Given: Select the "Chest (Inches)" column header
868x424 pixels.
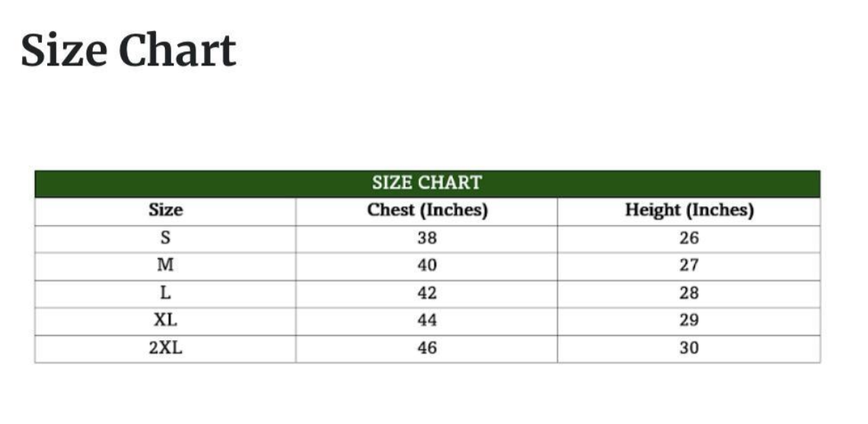Looking at the screenshot, I should coord(427,211).
